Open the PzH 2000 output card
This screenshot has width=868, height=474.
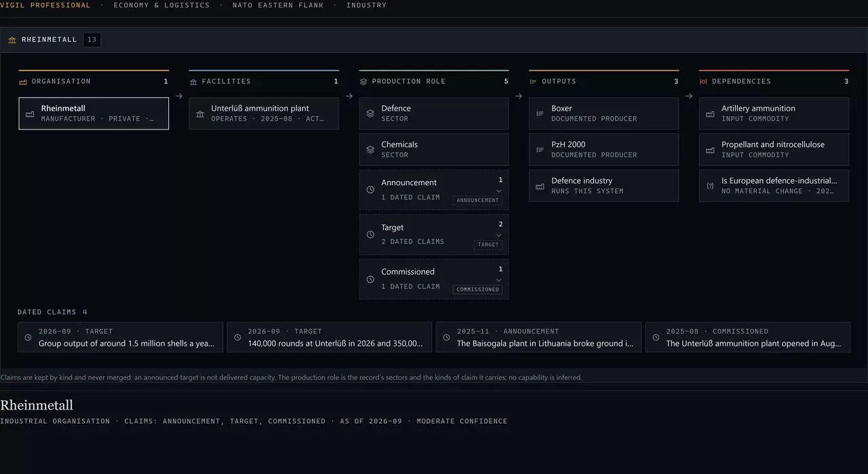point(604,149)
